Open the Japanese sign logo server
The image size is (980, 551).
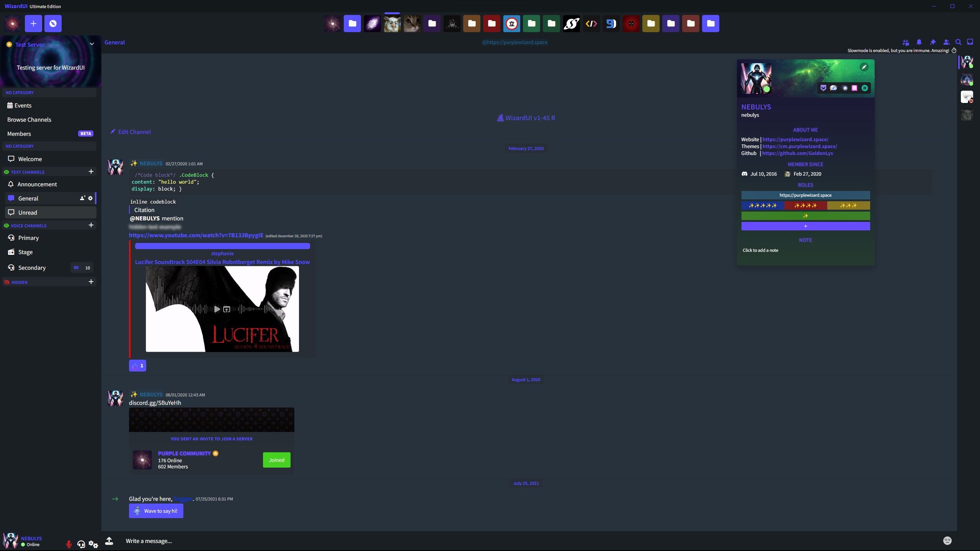coord(511,24)
